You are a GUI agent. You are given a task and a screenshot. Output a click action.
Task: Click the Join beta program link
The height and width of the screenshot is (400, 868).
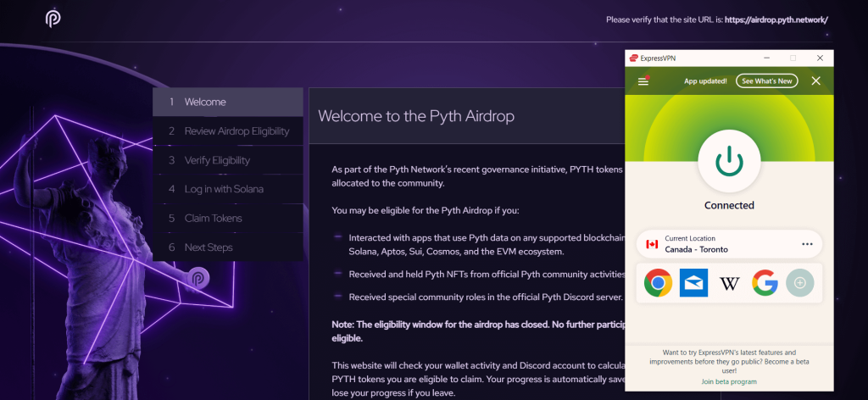(x=729, y=381)
